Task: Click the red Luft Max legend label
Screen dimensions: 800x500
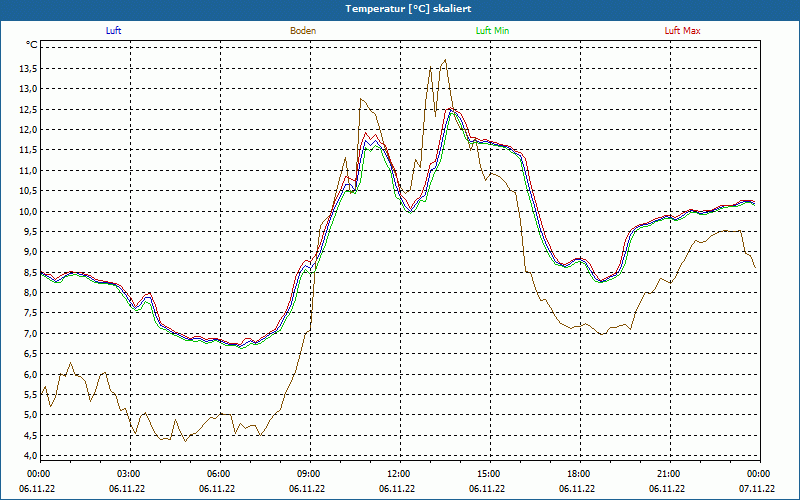Action: coord(682,31)
